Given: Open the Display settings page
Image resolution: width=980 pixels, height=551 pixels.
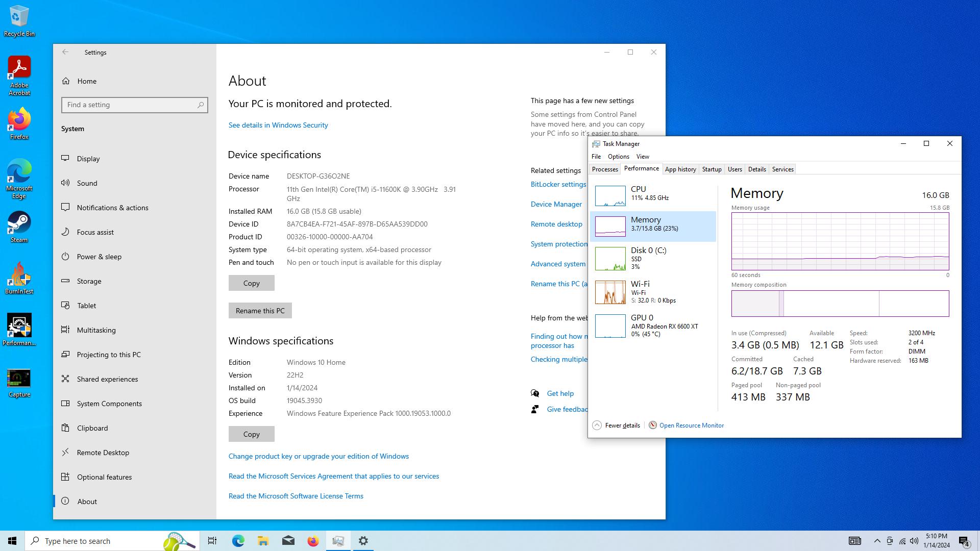Looking at the screenshot, I should point(135,159).
